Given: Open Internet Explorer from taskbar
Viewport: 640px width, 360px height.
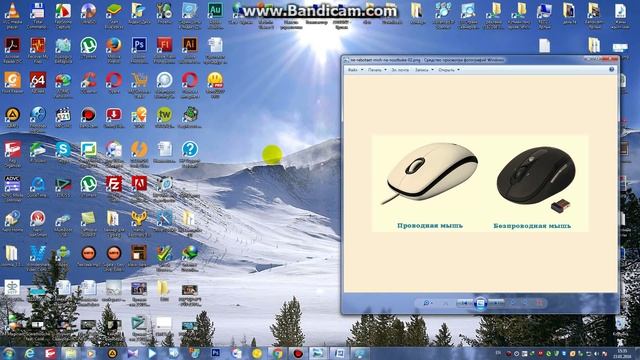Looking at the screenshot, I should 30,353.
